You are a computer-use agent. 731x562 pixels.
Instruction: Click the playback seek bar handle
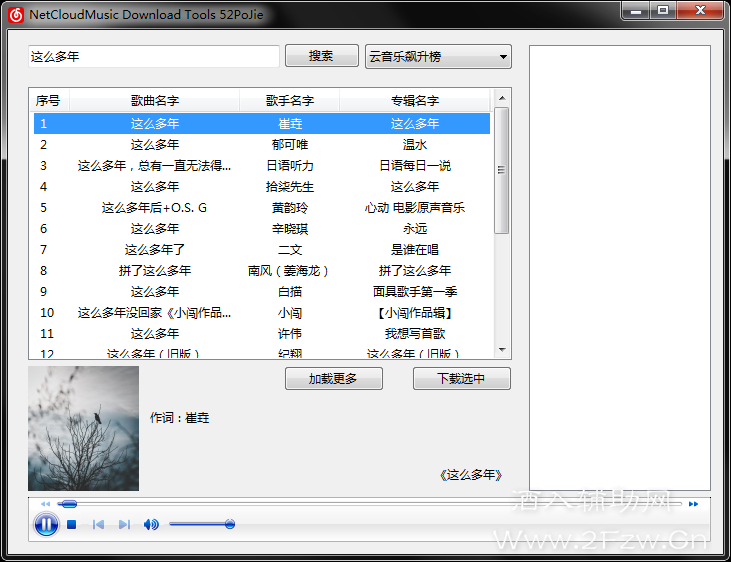[x=69, y=504]
